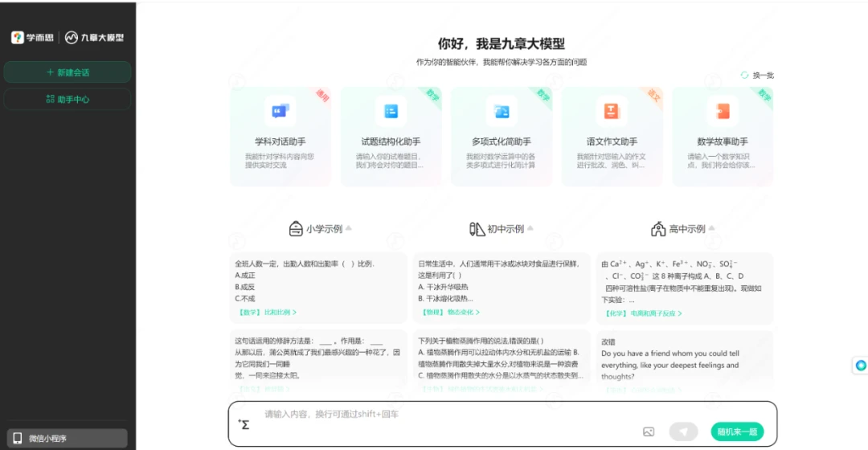Open the 干冰或冰块 physics example
Image resolution: width=868 pixels, height=450 pixels.
tap(502, 287)
